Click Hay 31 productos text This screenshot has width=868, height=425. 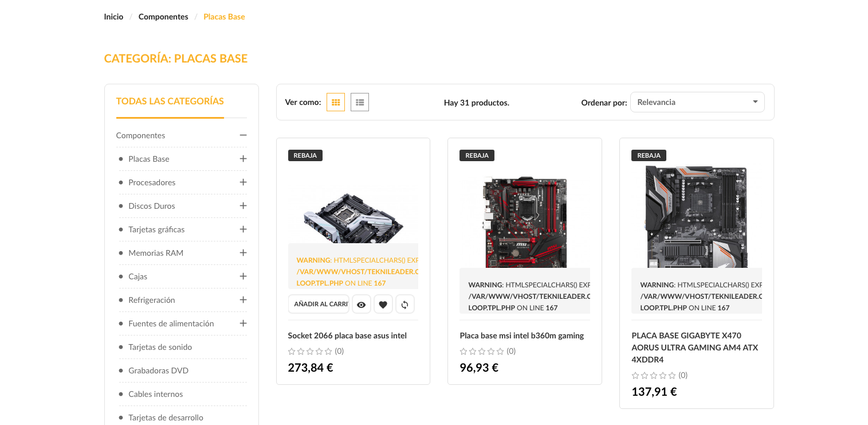(477, 103)
